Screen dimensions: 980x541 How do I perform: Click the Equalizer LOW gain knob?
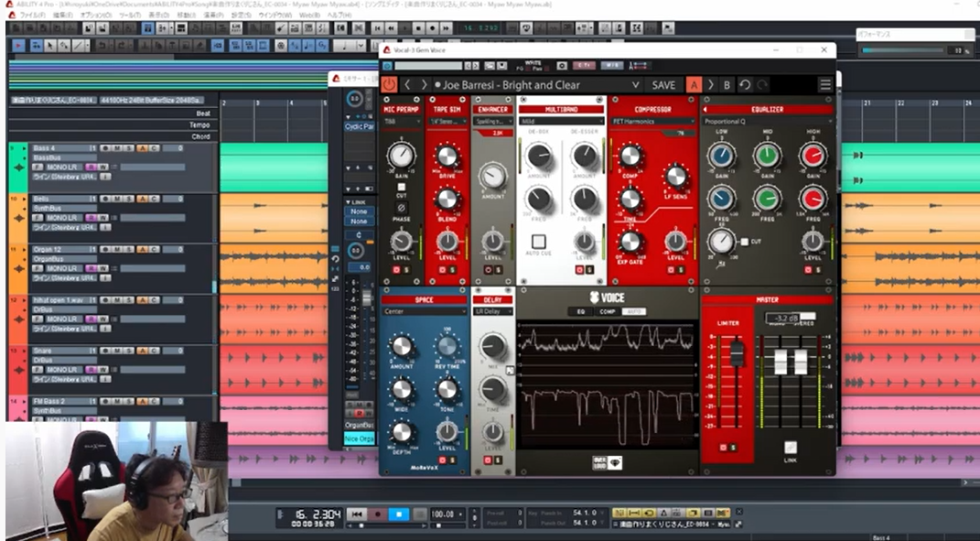[x=721, y=156]
